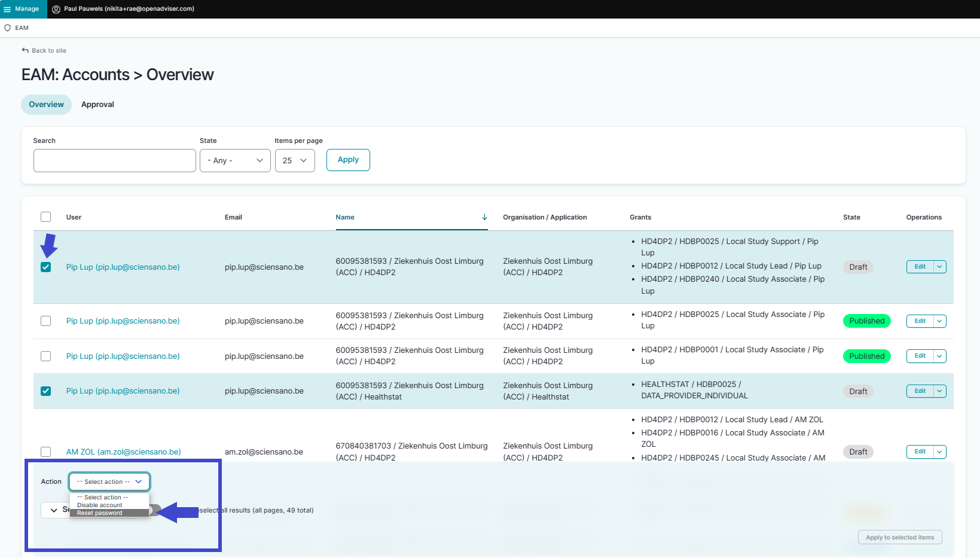This screenshot has width=980, height=558.
Task: Open Edit options arrow for Healthstat row
Action: (939, 391)
